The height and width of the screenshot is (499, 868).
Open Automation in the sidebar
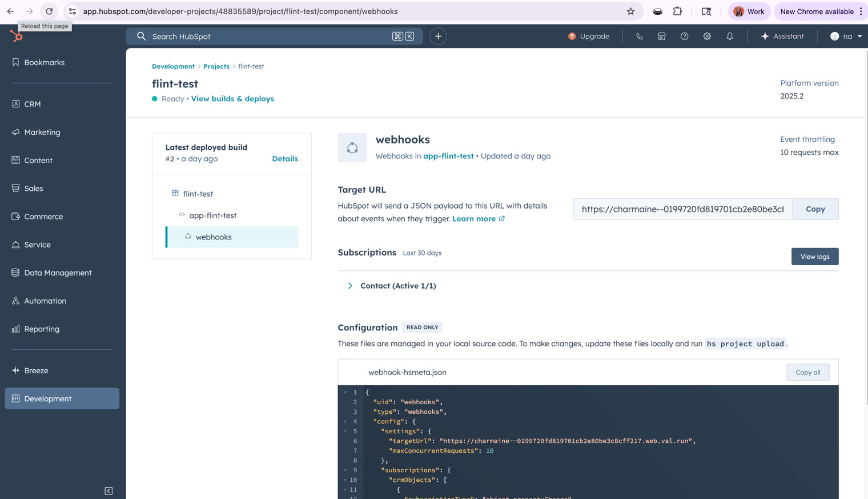45,301
